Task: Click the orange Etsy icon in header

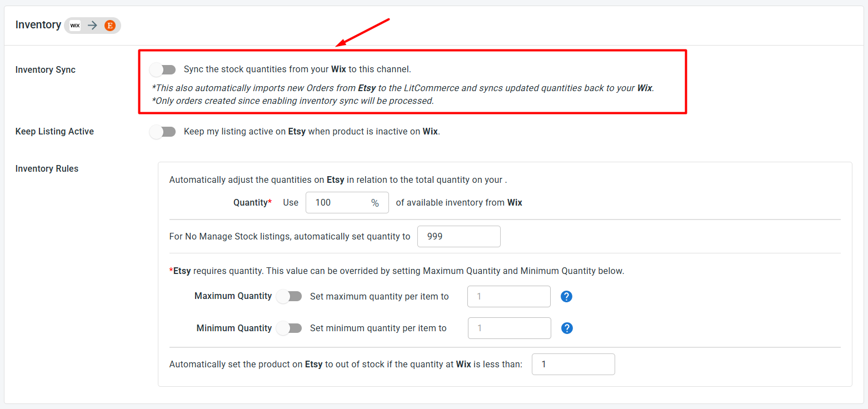Action: tap(110, 25)
